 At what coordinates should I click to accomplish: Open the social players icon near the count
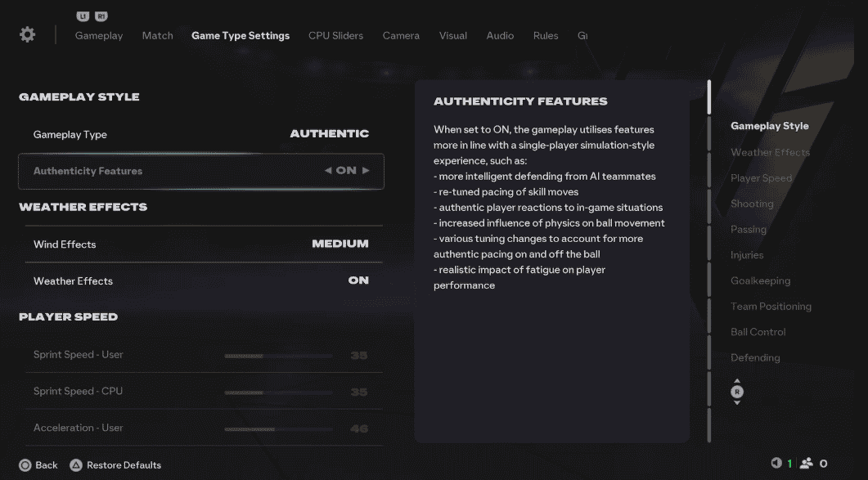click(807, 464)
